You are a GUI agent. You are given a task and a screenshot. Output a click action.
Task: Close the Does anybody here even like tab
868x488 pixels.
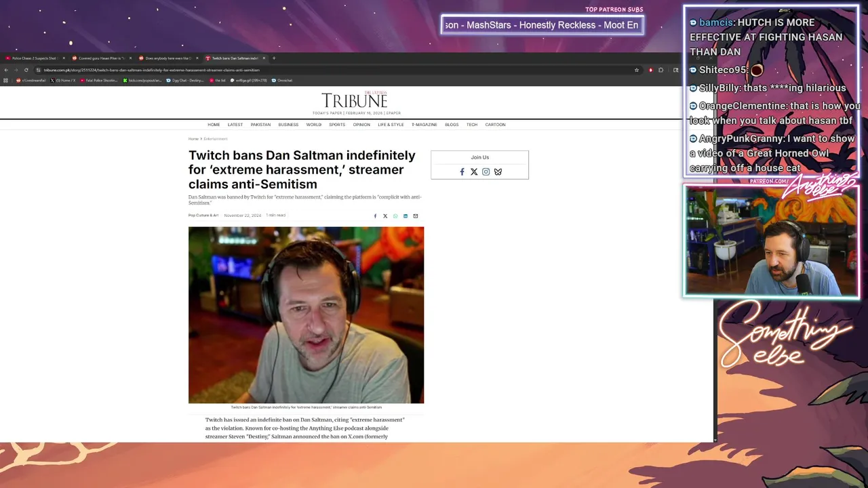tap(197, 58)
